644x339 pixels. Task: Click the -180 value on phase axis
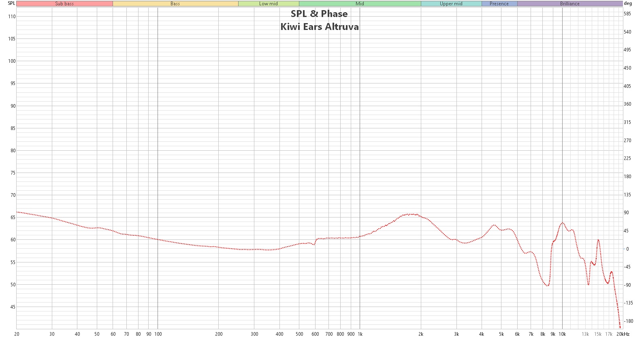(x=628, y=321)
